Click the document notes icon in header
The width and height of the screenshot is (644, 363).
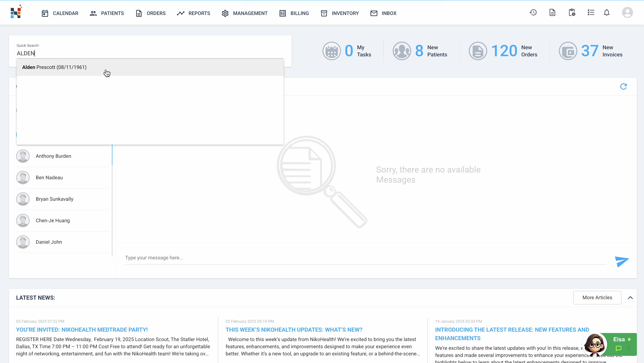(552, 13)
